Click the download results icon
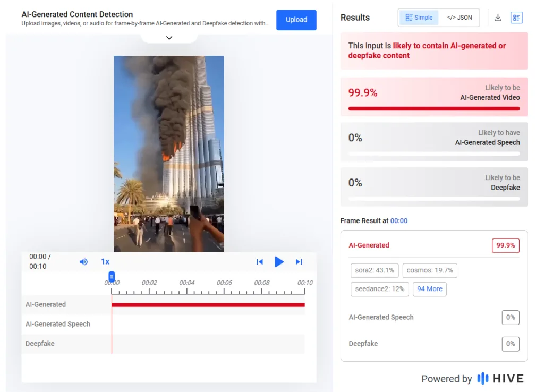The height and width of the screenshot is (392, 544). tap(498, 18)
